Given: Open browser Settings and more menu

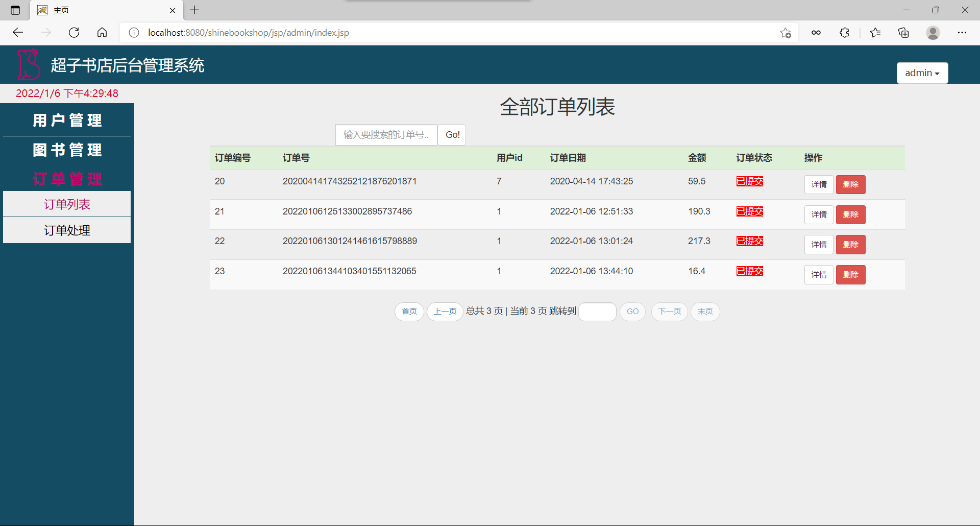Looking at the screenshot, I should tap(962, 33).
